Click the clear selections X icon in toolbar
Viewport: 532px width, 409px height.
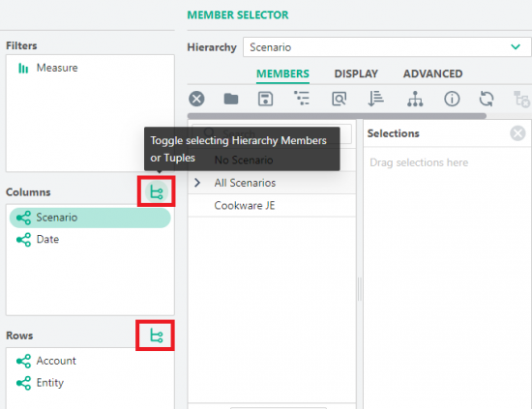tap(196, 99)
